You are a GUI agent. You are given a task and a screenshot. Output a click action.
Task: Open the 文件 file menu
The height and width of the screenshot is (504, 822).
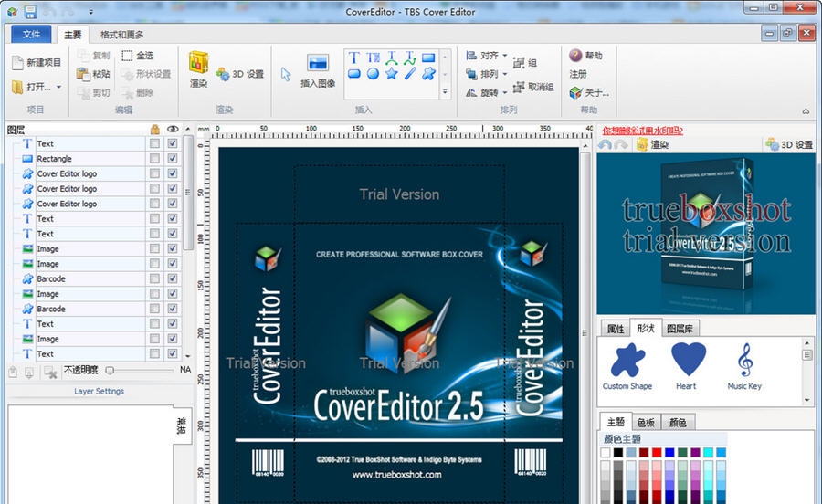click(31, 34)
